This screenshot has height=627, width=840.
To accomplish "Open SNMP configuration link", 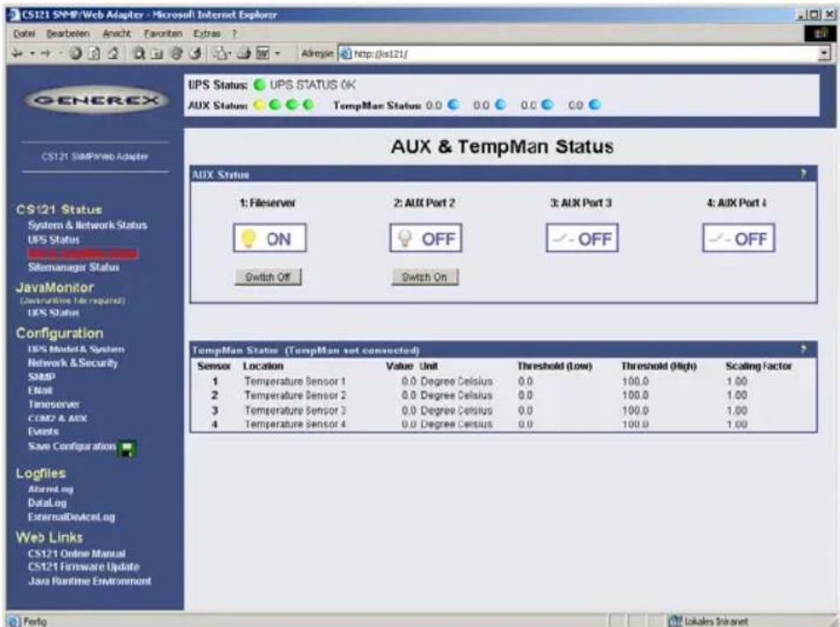I will coord(41,377).
